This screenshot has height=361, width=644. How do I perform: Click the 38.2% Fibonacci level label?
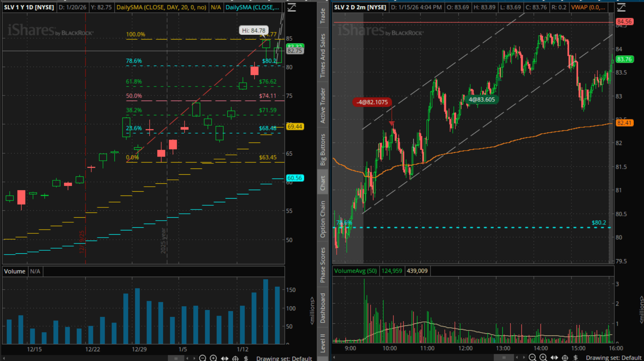coord(134,110)
